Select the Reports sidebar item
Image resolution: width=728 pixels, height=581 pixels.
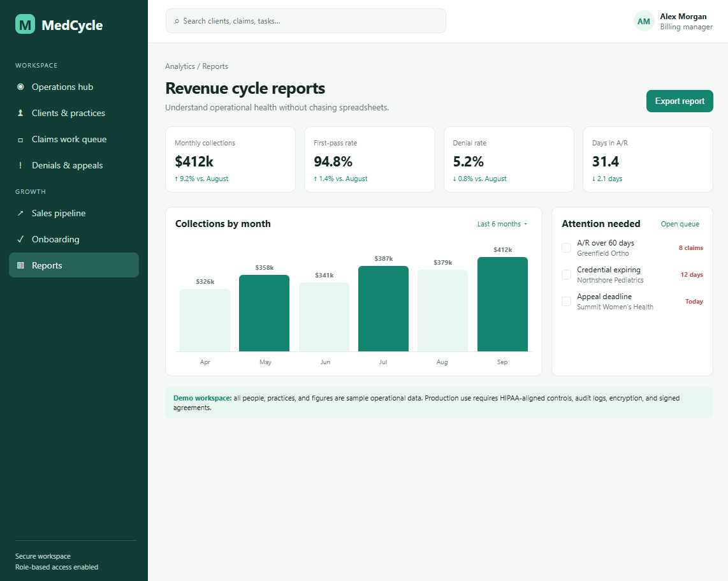pyautogui.click(x=74, y=265)
